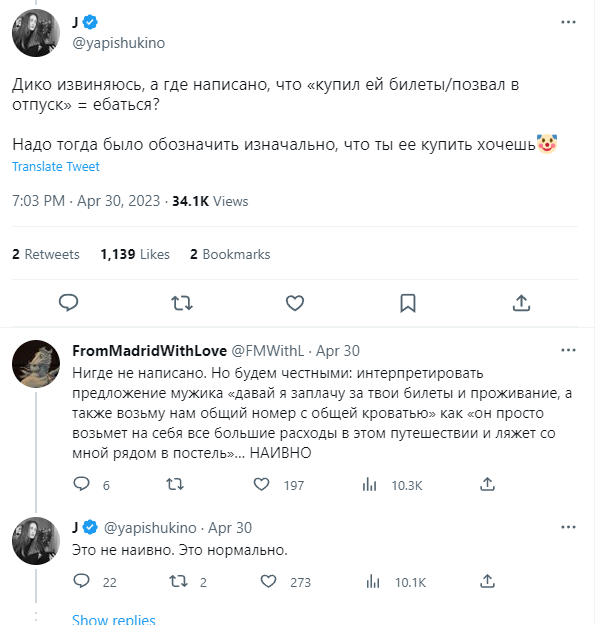Bookmark the main tweet
Viewport: 615px width, 625px height.
(408, 302)
